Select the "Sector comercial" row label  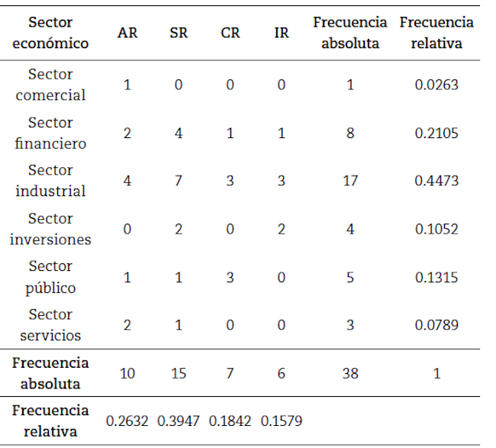50,85
